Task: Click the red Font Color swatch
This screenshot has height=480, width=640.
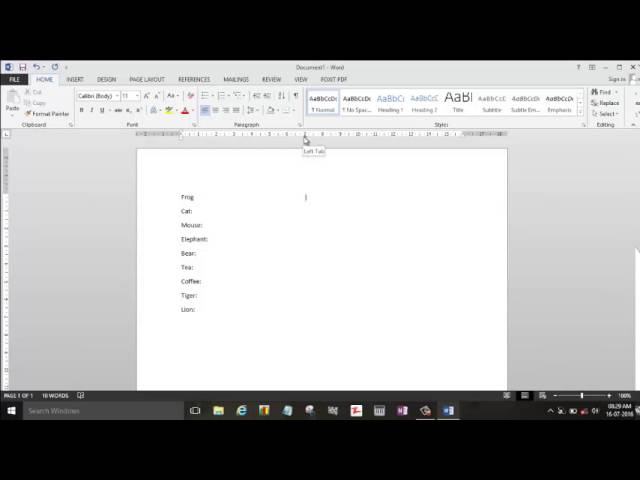Action: click(185, 110)
